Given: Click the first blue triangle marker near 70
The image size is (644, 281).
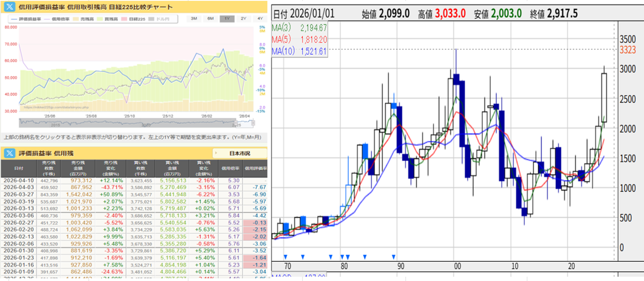Looking at the screenshot, I should [286, 257].
